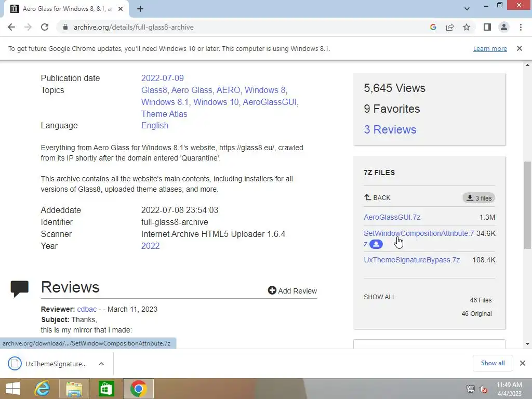The image size is (532, 399).
Task: Dismiss the Chrome update notification bar
Action: [519, 48]
